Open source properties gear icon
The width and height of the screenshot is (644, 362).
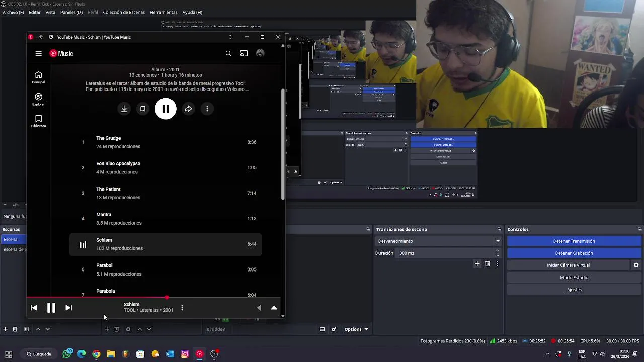[x=128, y=329]
